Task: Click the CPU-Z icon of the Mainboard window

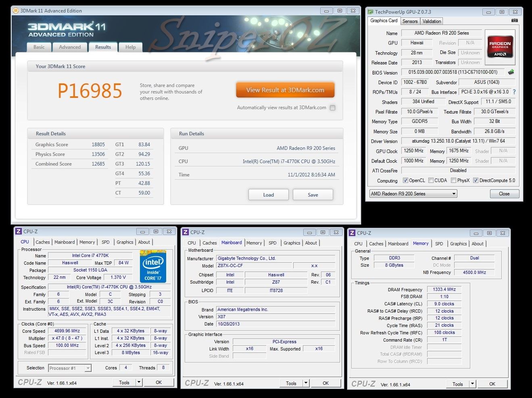Action: 186,232
